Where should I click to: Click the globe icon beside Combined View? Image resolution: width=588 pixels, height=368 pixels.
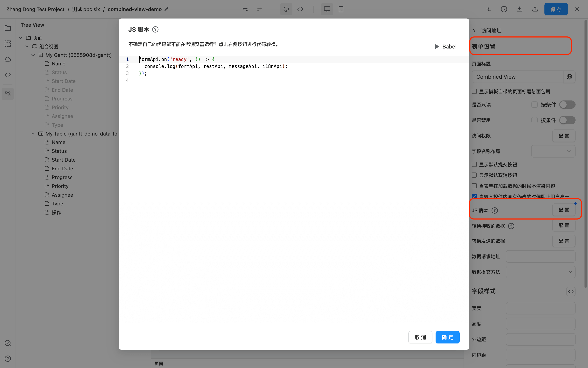[569, 77]
